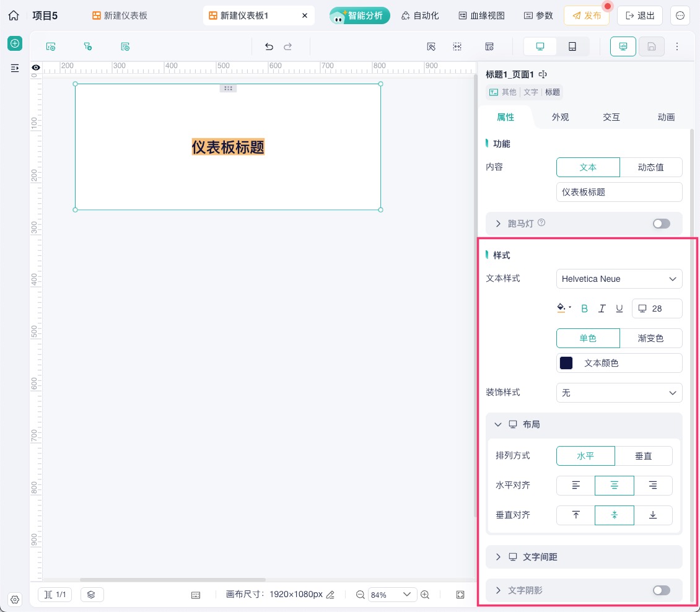Open the outline list sidebar icon
The image size is (700, 612).
[x=15, y=68]
